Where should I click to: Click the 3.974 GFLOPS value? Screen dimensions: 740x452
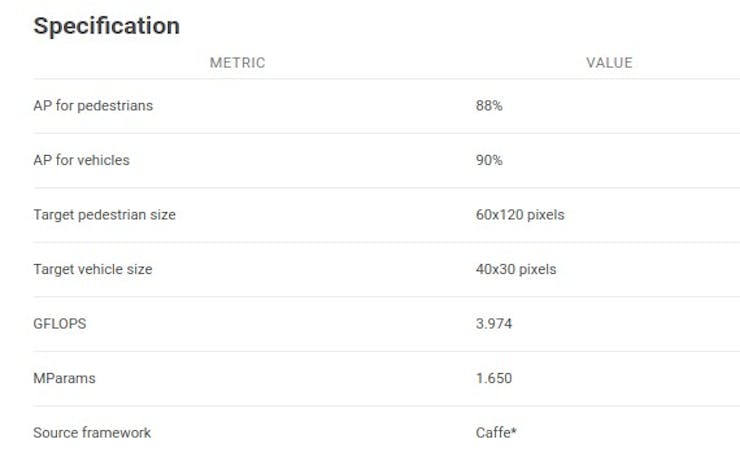point(494,324)
